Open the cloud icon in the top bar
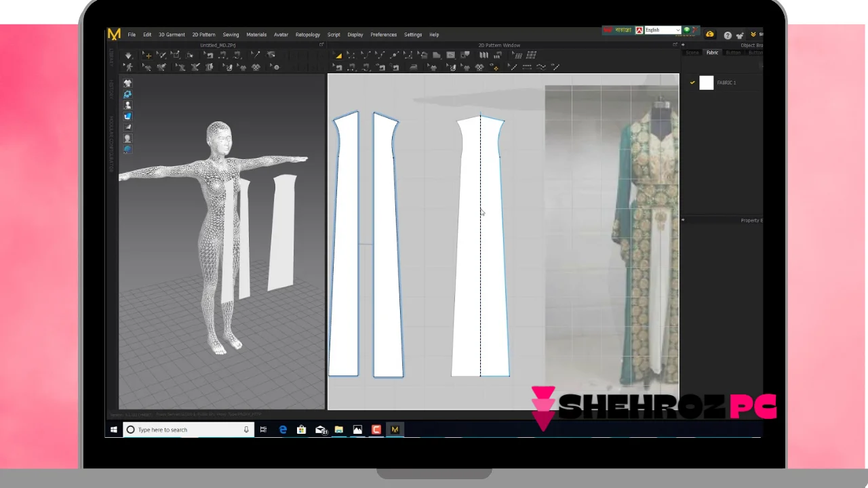Image resolution: width=868 pixels, height=488 pixels. (x=710, y=35)
